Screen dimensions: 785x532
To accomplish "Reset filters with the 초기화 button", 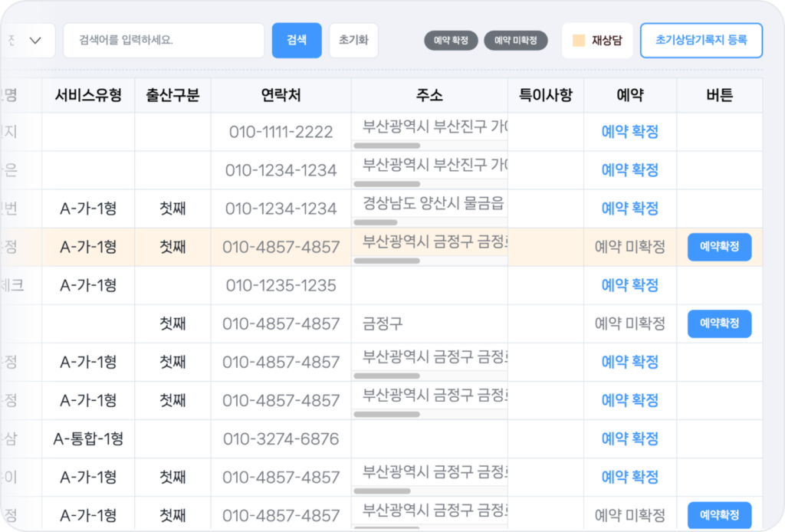I will click(353, 41).
